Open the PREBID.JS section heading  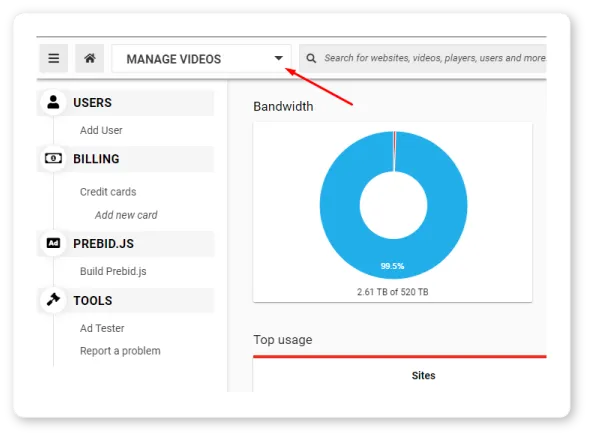click(103, 244)
